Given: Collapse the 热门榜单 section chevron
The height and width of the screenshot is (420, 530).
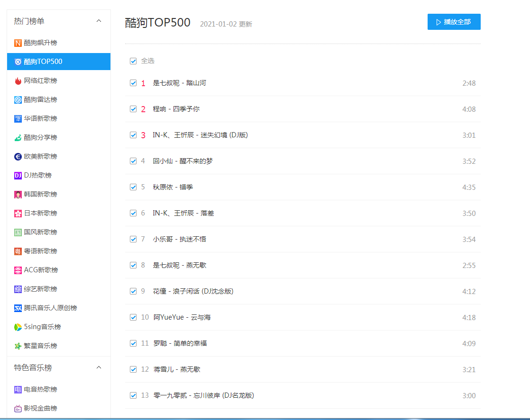Looking at the screenshot, I should (99, 21).
